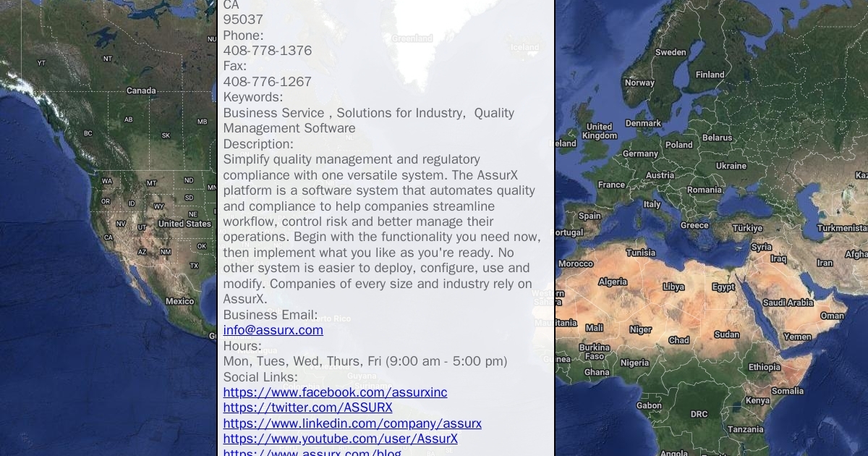The image size is (868, 456).
Task: Click 'Nigeria' on the map
Action: (634, 363)
